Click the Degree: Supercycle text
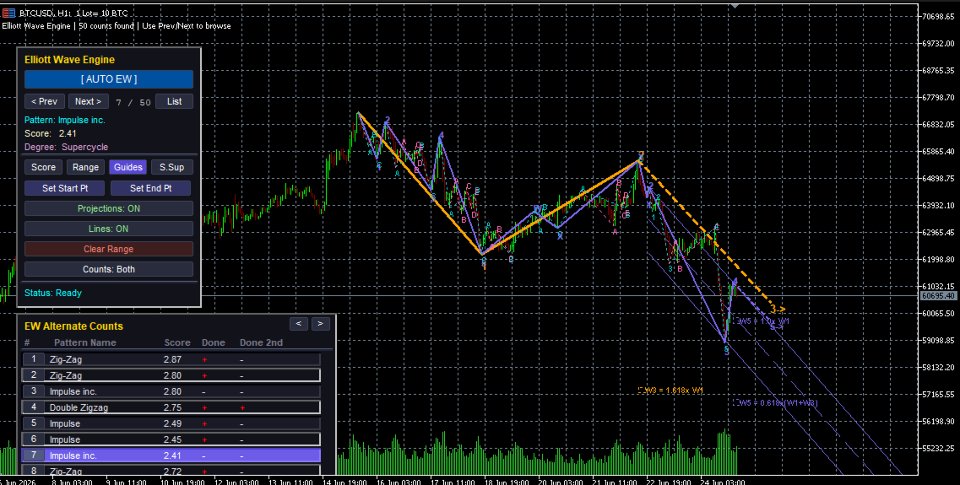 click(x=66, y=147)
